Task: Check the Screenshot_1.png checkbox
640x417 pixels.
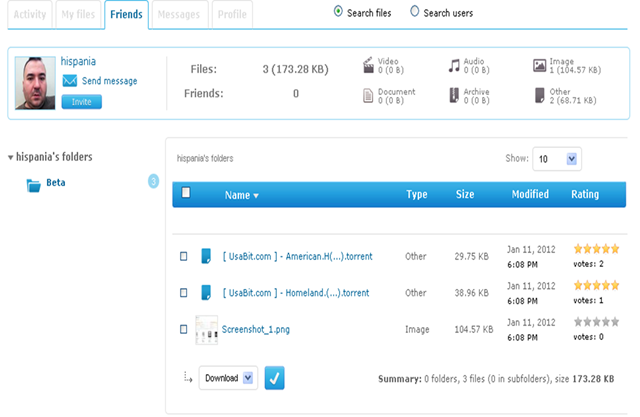Action: pos(184,329)
